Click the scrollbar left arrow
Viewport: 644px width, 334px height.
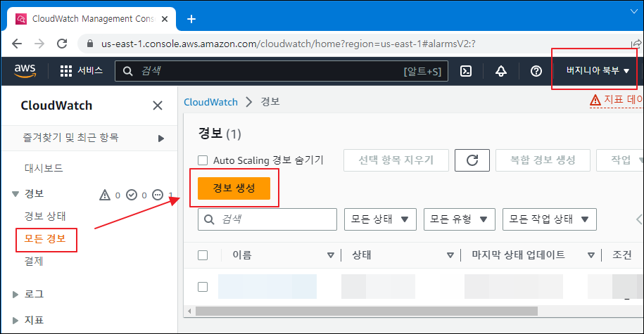[189, 311]
